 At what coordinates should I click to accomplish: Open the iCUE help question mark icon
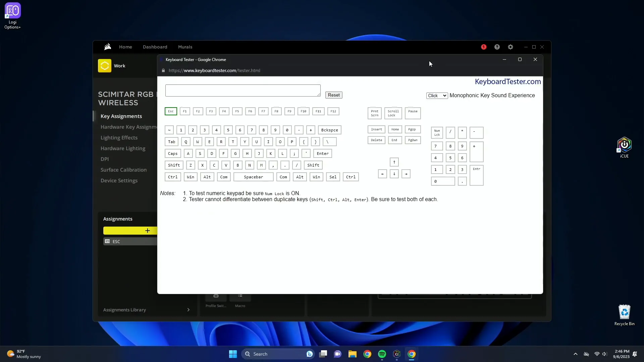pyautogui.click(x=497, y=47)
